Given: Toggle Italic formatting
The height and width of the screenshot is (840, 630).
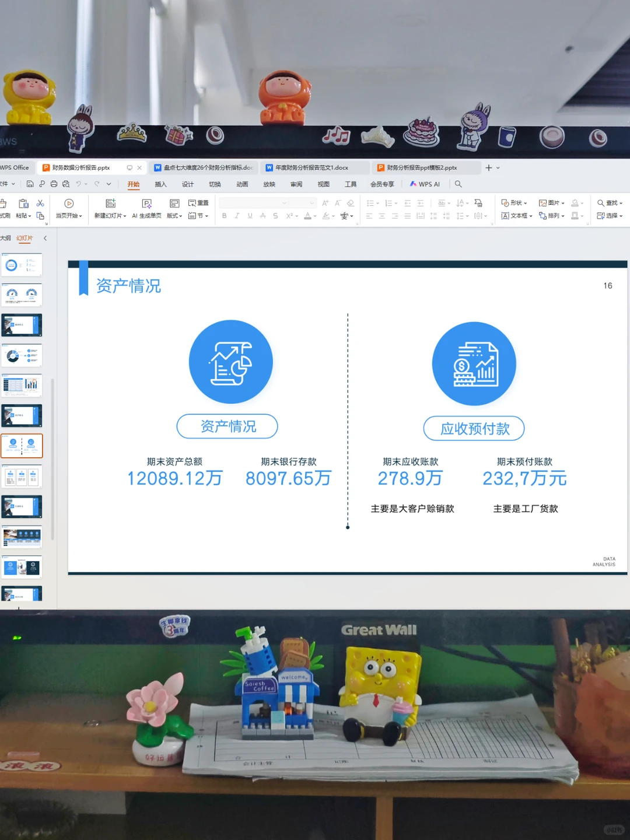Looking at the screenshot, I should pos(237,216).
